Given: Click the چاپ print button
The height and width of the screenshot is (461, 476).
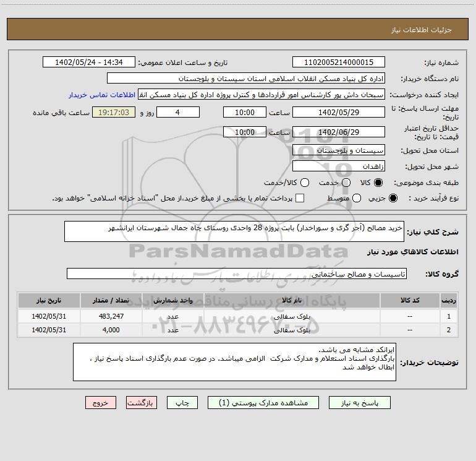Looking at the screenshot, I should point(182,403).
